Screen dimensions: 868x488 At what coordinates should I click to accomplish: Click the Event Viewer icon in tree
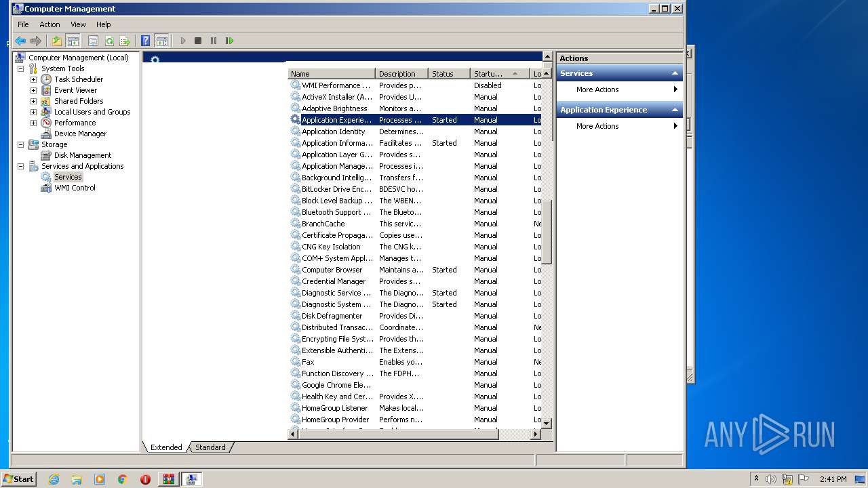point(46,90)
